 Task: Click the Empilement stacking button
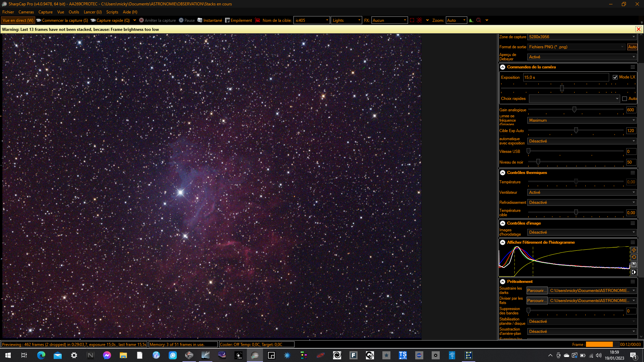238,20
